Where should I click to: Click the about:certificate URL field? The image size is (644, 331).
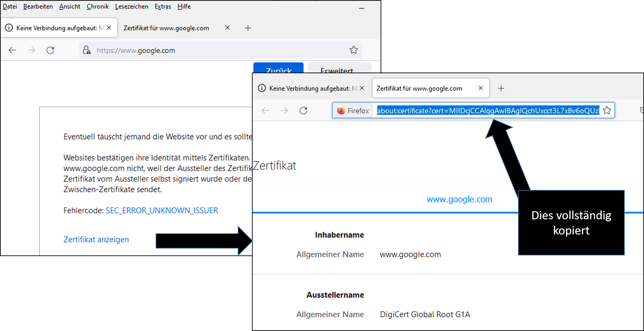click(488, 111)
